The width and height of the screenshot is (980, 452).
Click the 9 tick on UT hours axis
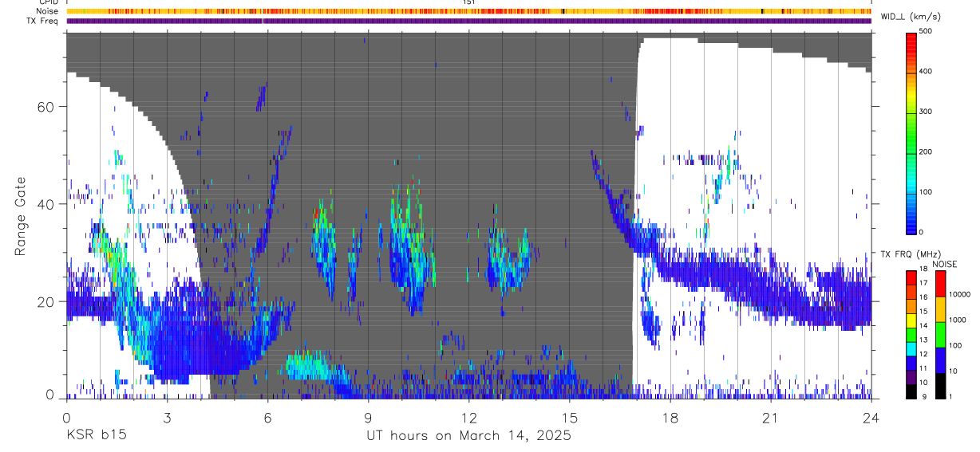tap(368, 417)
